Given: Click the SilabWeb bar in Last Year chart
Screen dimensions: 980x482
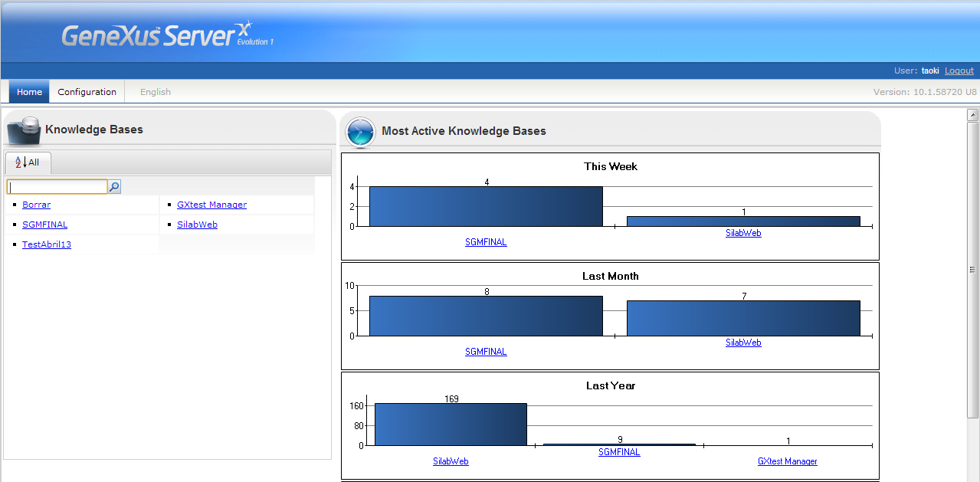Looking at the screenshot, I should pos(451,425).
